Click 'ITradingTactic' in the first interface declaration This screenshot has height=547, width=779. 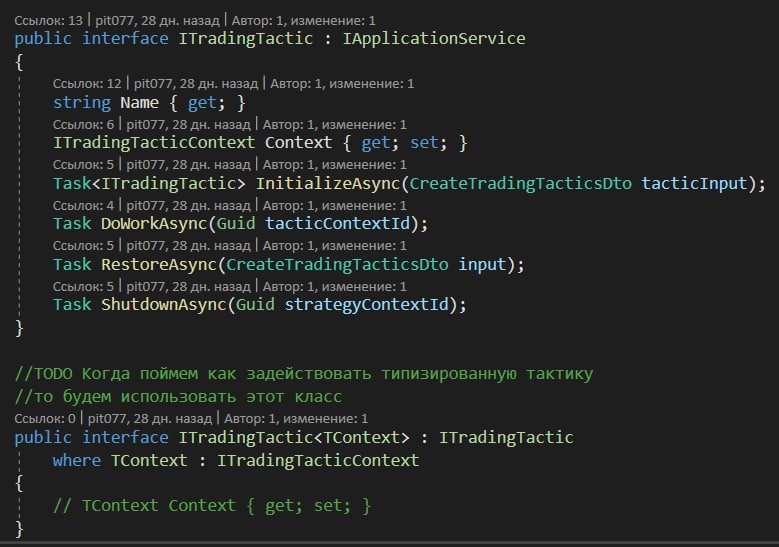coord(246,39)
